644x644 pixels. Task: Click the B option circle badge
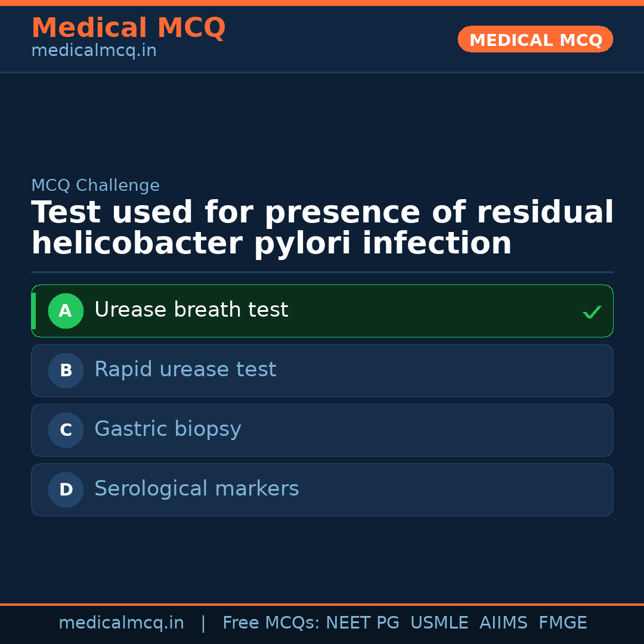pyautogui.click(x=66, y=370)
